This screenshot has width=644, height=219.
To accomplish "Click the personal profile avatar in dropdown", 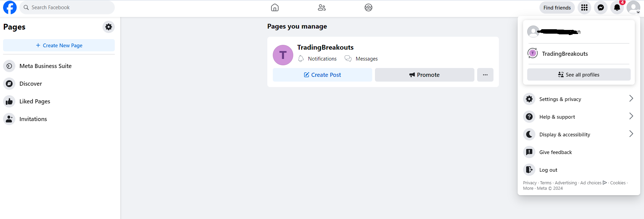I will tap(533, 32).
